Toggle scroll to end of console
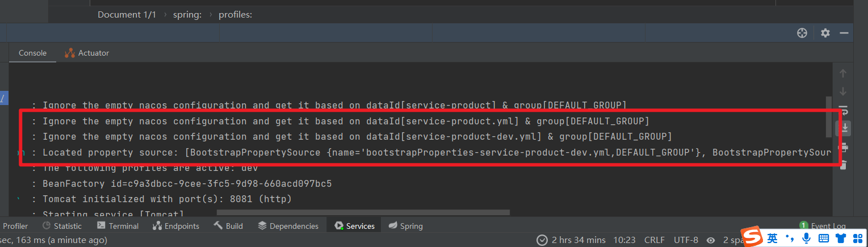Screen dimensions: 868x247 [845, 128]
